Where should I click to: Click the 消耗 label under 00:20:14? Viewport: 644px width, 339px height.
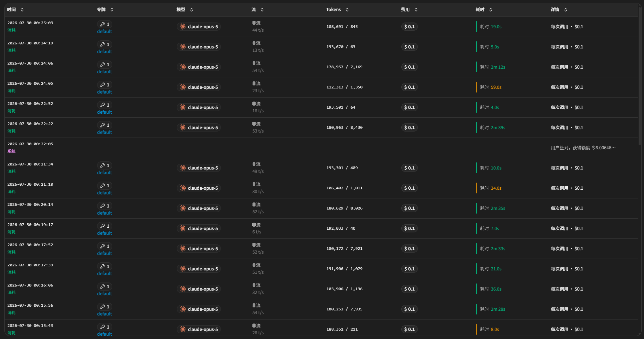11,212
